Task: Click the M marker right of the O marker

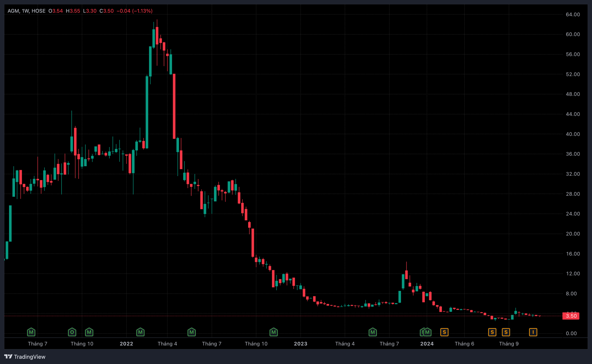Action: click(x=89, y=332)
